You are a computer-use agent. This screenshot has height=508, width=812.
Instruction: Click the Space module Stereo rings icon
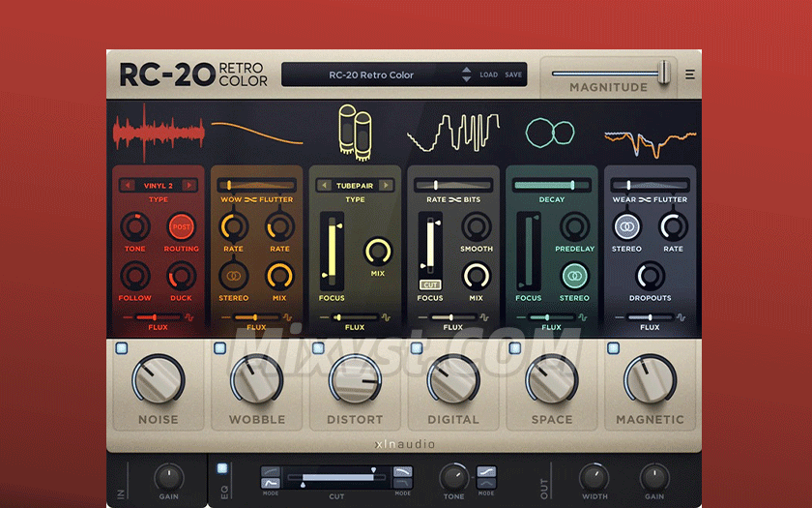574,276
